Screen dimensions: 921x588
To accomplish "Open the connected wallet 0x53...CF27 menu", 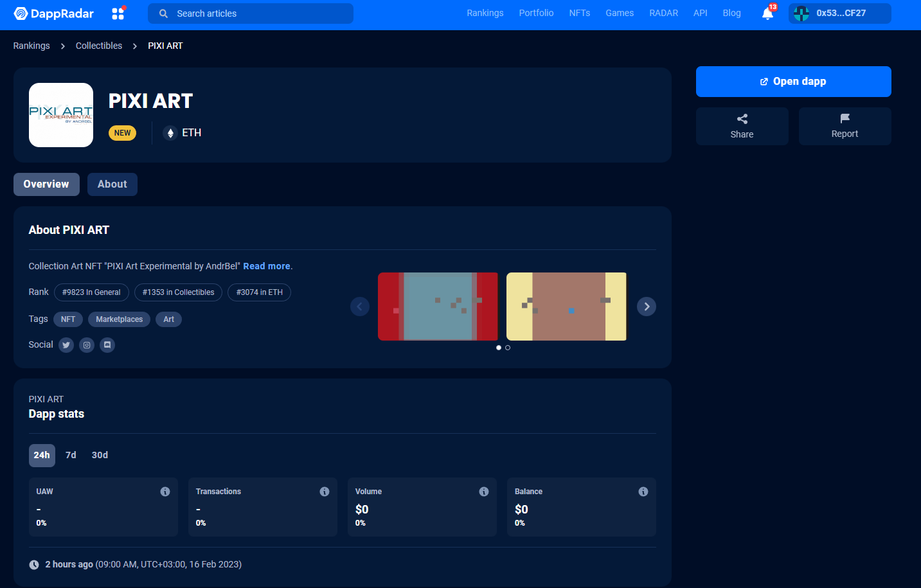I will [x=839, y=13].
